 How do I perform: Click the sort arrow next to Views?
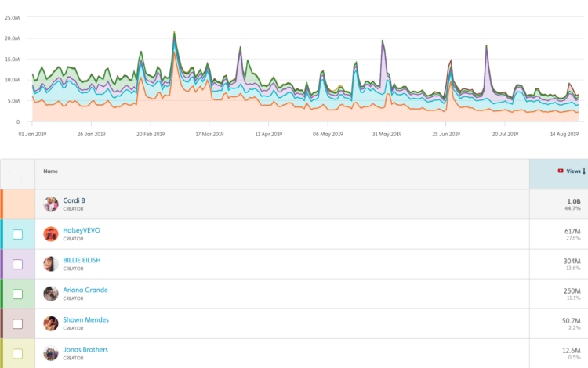584,171
